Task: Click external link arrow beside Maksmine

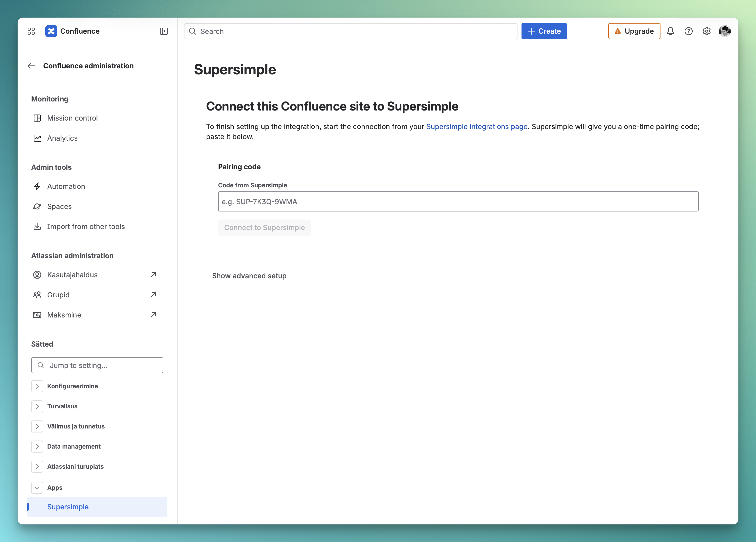Action: 153,315
